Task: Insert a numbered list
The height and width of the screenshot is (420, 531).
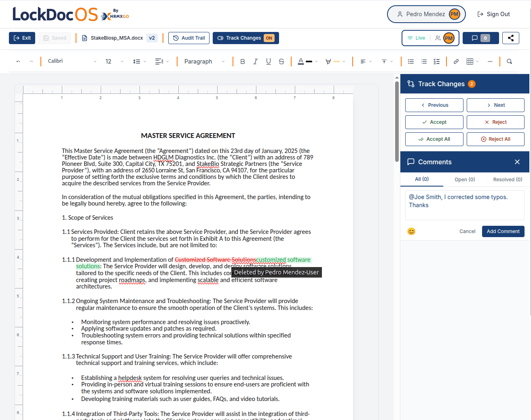Action: coord(424,62)
